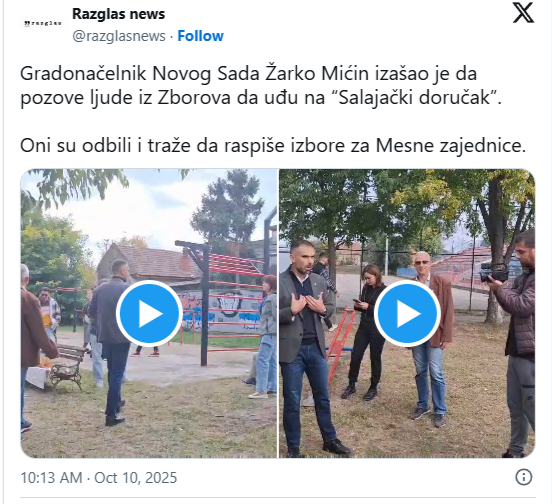Image resolution: width=552 pixels, height=504 pixels.
Task: Click the wooden park bench in left video
Action: click(x=68, y=366)
